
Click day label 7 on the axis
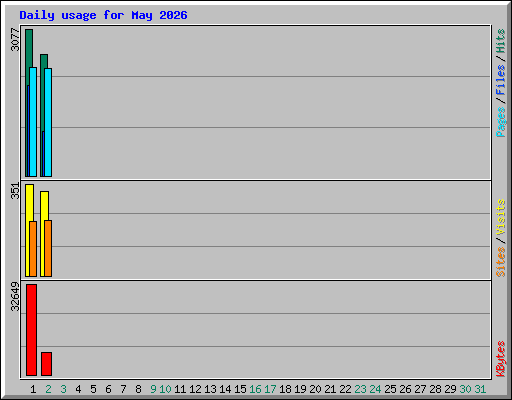coord(123,389)
